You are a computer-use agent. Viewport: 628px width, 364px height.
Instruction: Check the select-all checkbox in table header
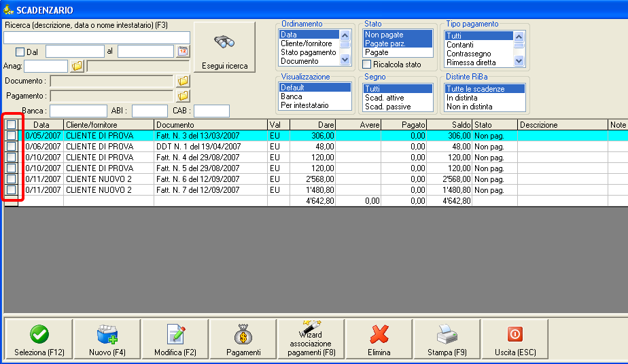12,125
